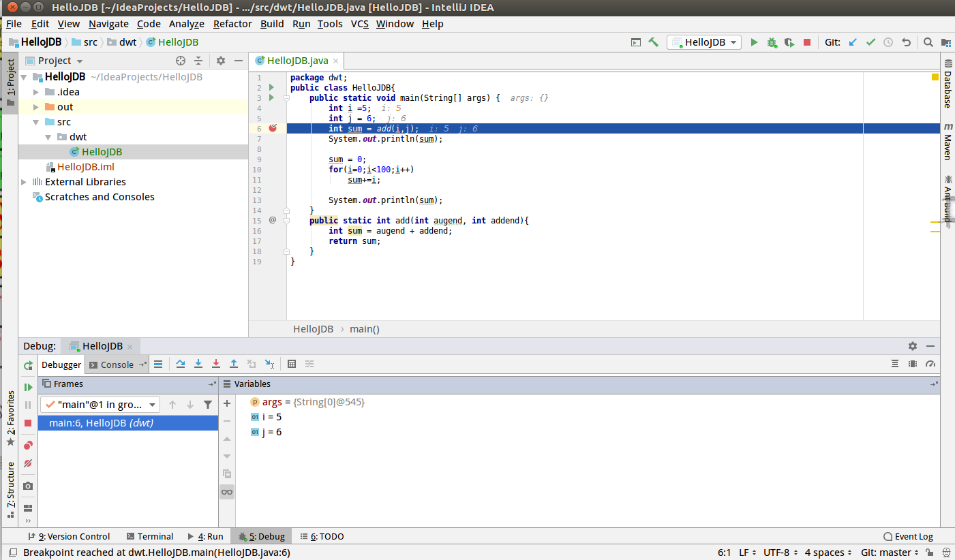Show Execution Point in the debugger toolbar

(158, 364)
